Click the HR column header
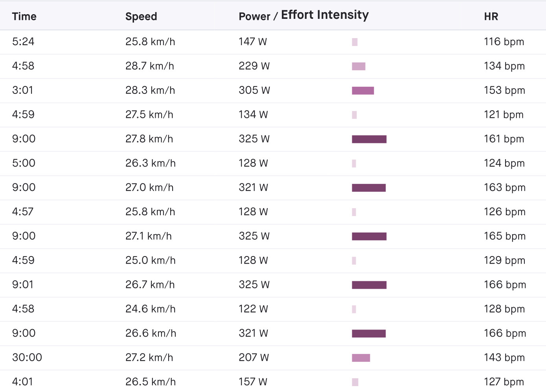The image size is (546, 392). (x=491, y=16)
